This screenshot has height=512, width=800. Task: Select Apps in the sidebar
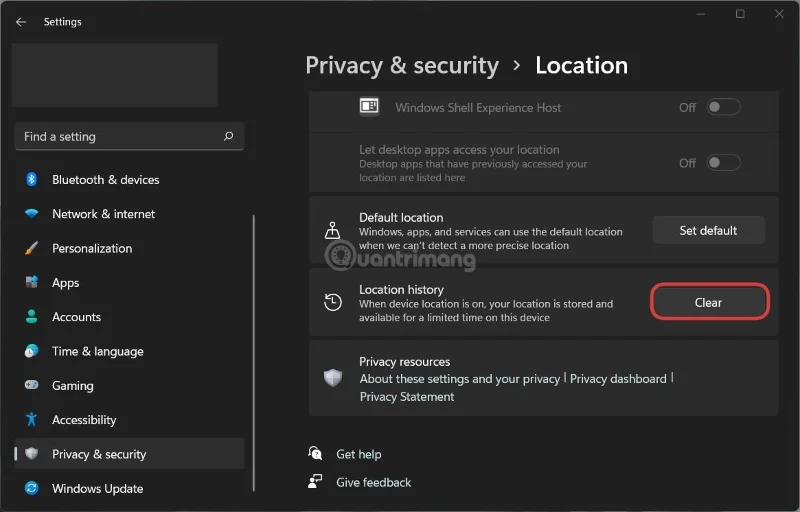(130, 283)
